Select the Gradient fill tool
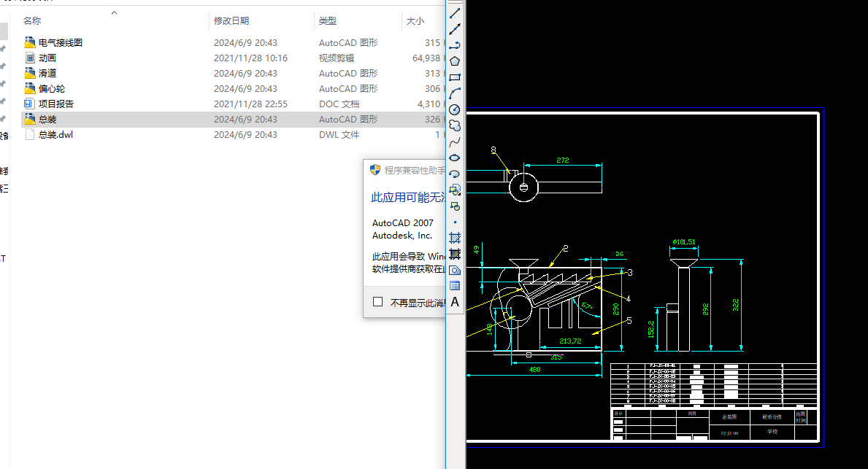 coord(455,255)
